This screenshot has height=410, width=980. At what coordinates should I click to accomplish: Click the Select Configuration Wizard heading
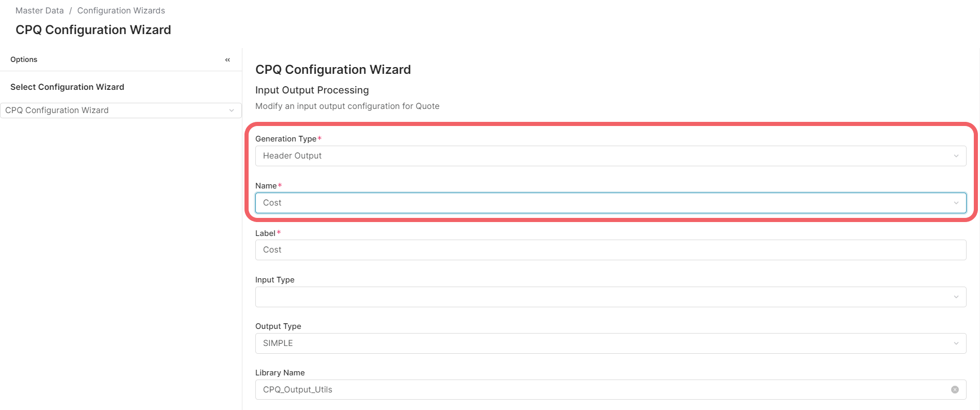tap(67, 87)
